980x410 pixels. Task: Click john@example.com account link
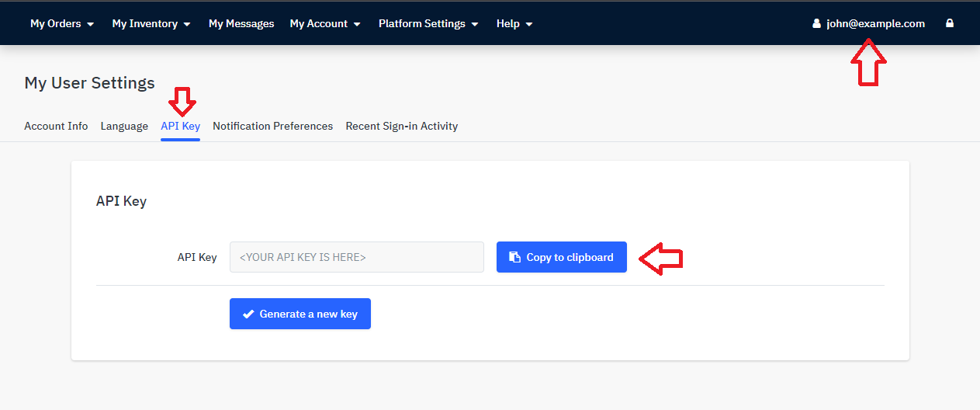coord(875,23)
